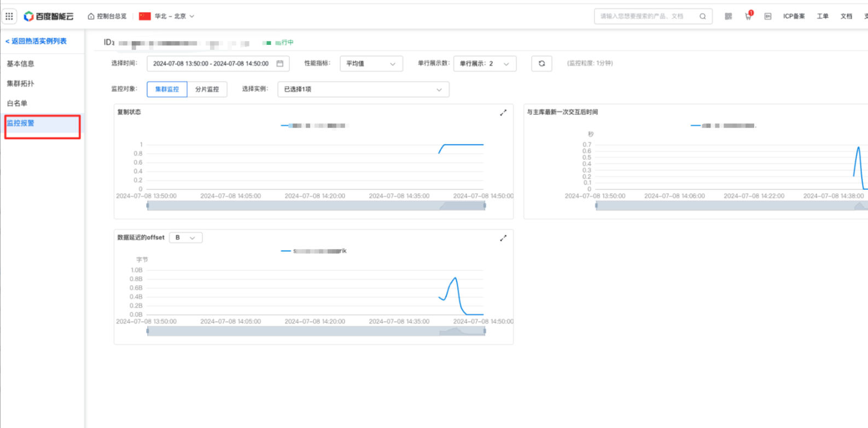Open the 华北-北京 region selector

coord(167,16)
